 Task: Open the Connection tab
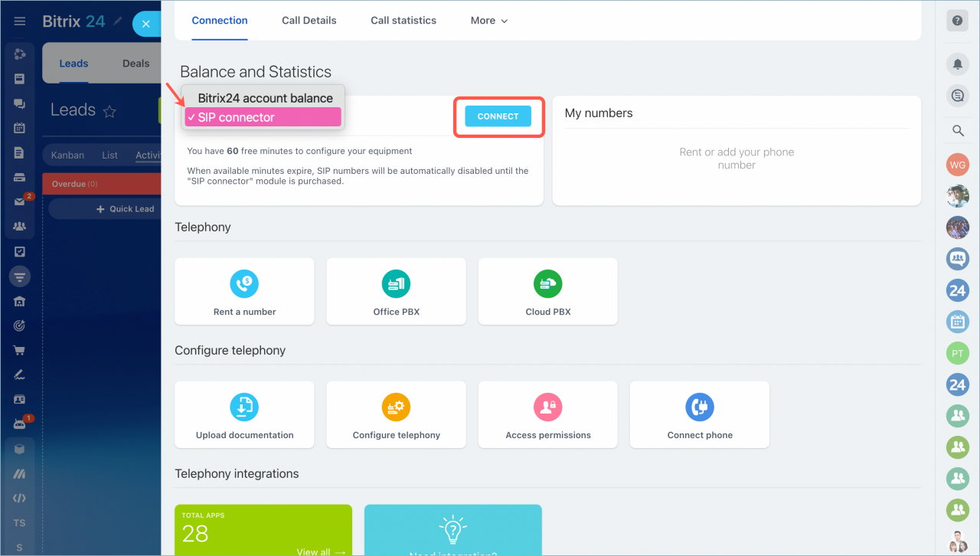(x=220, y=21)
